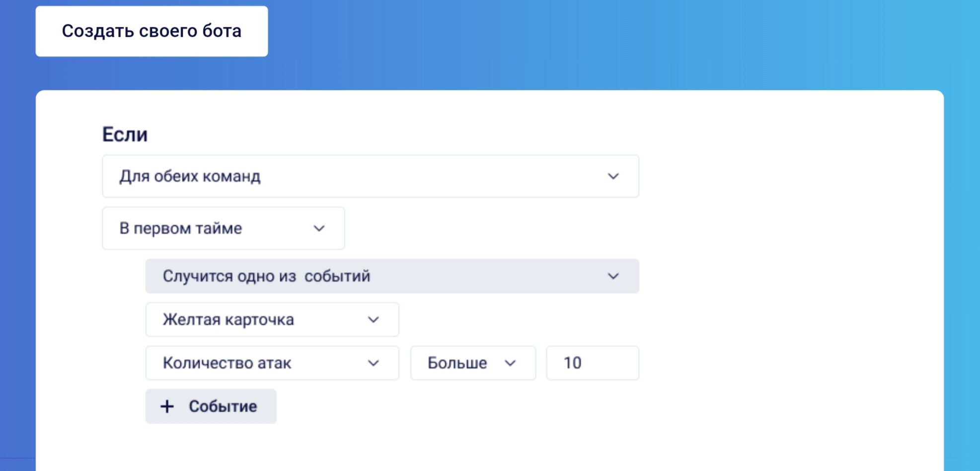Open the Для обеих команд dropdown
This screenshot has width=980, height=471.
coord(370,176)
